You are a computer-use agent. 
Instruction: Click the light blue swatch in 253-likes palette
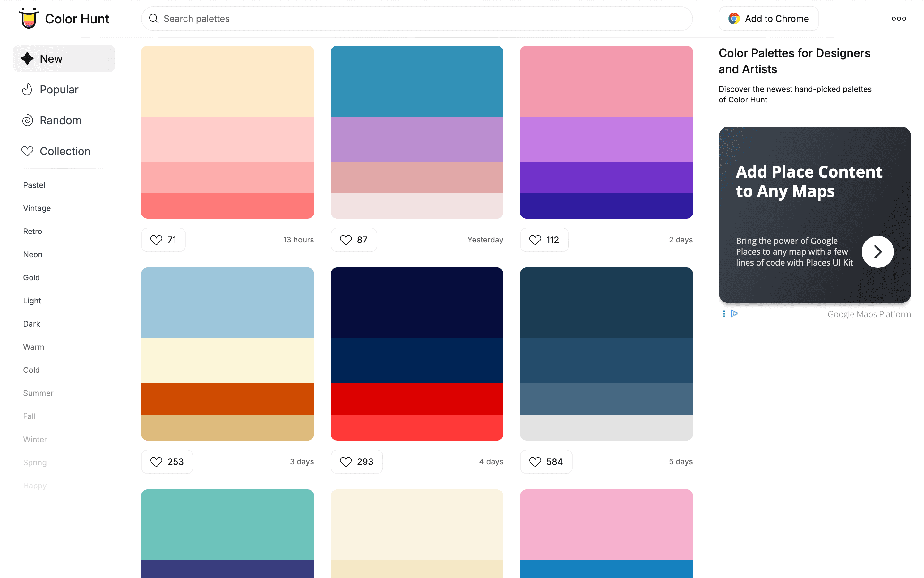click(x=227, y=303)
